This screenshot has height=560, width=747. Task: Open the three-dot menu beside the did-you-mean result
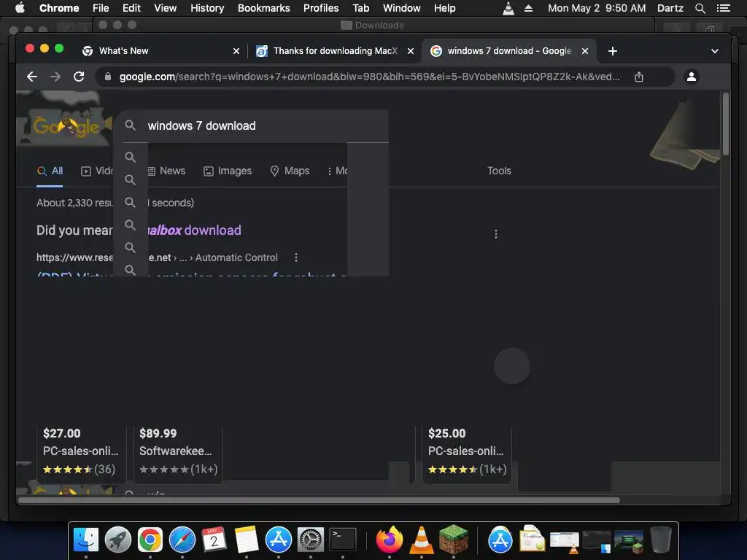click(496, 234)
